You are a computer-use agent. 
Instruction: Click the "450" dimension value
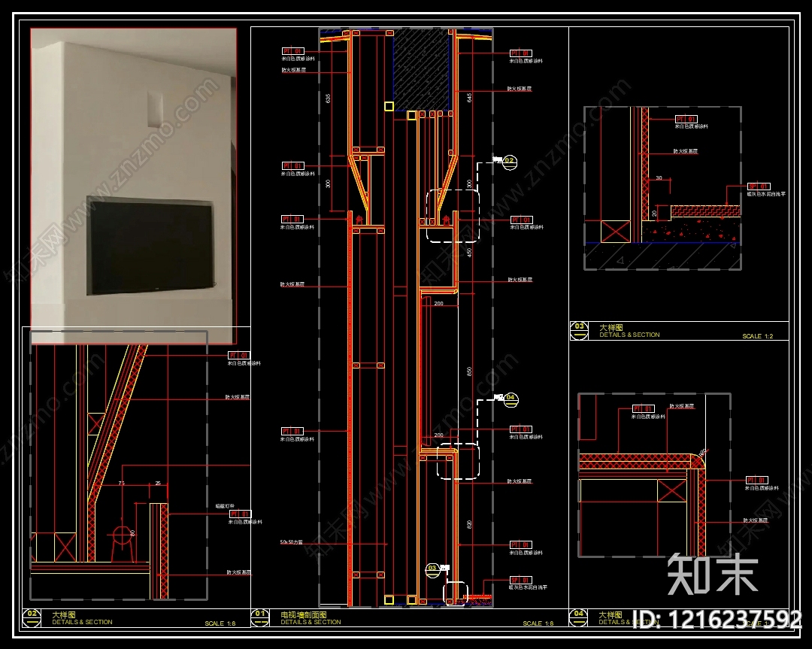[469, 253]
